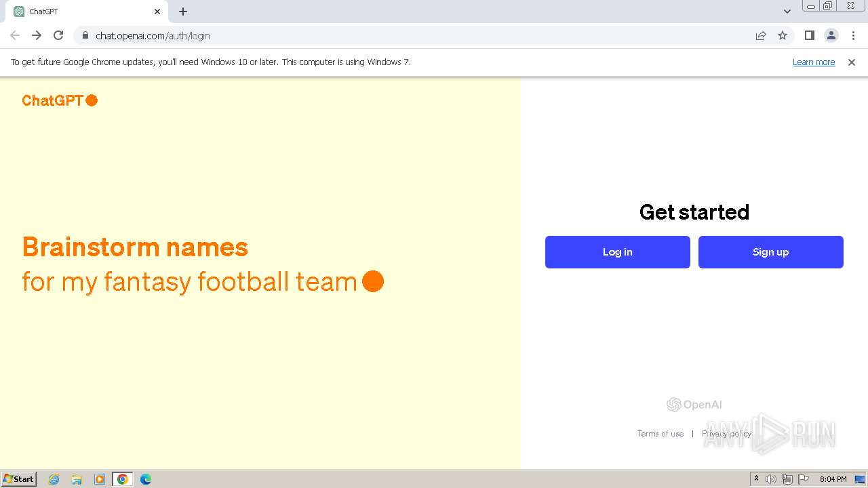The height and width of the screenshot is (488, 868).
Task: Click the share this page icon
Action: [761, 36]
